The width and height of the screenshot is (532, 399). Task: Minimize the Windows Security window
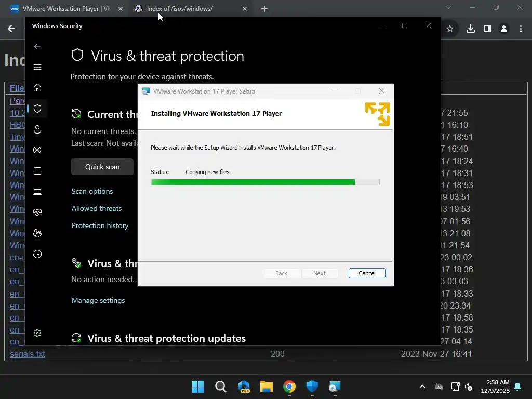coord(381,25)
